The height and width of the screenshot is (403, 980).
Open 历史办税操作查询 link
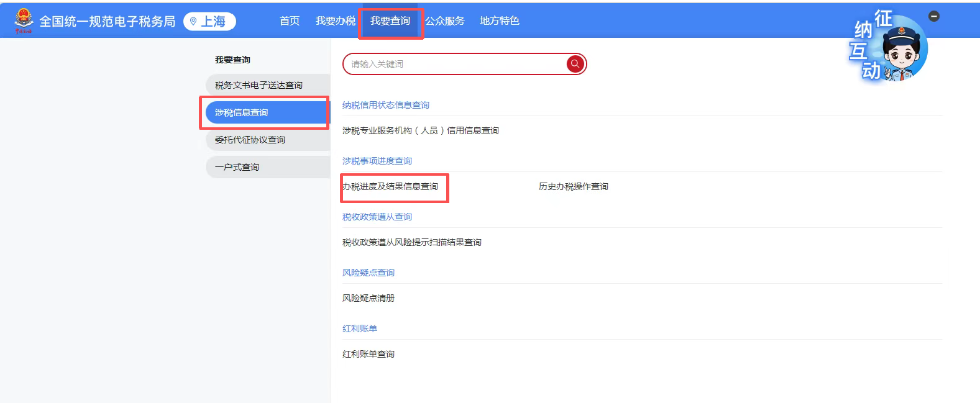(x=573, y=186)
